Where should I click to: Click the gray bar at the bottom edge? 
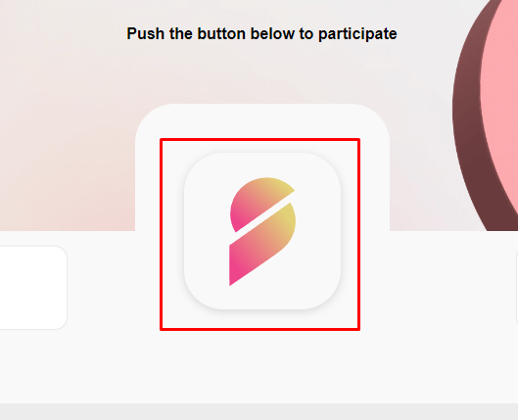[x=259, y=412]
